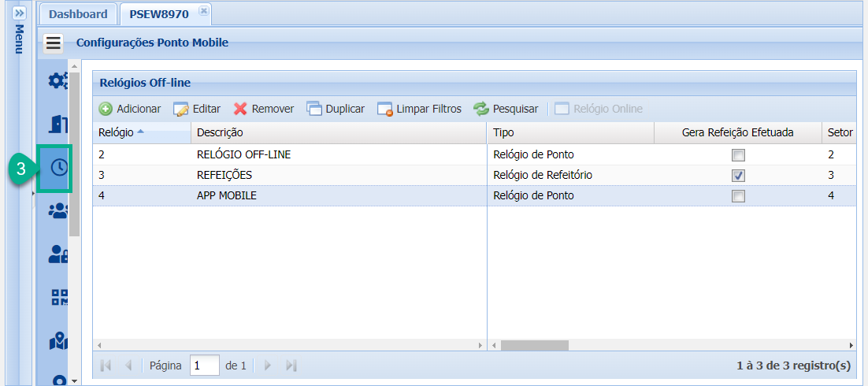Expand the collapsed Menu panel
Screen dimensions: 868x386
pyautogui.click(x=20, y=13)
